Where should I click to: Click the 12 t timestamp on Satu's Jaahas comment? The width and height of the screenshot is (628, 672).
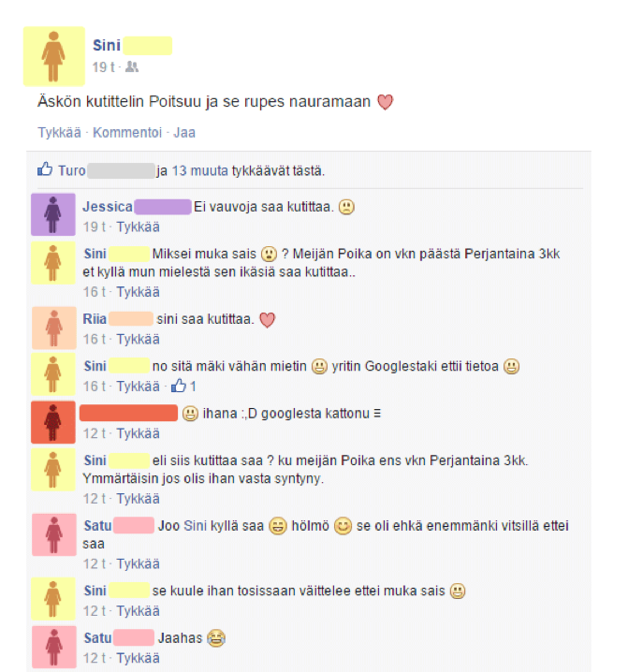click(x=95, y=658)
